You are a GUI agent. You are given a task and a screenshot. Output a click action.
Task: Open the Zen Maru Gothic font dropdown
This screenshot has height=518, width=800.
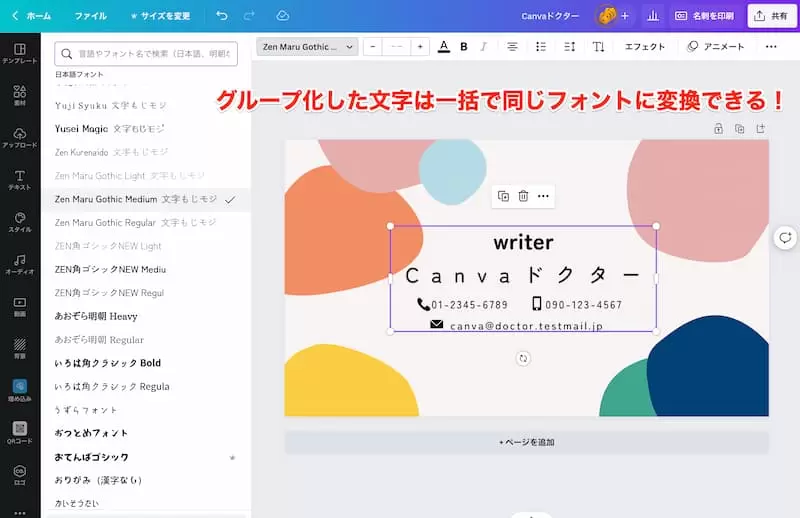pyautogui.click(x=307, y=47)
